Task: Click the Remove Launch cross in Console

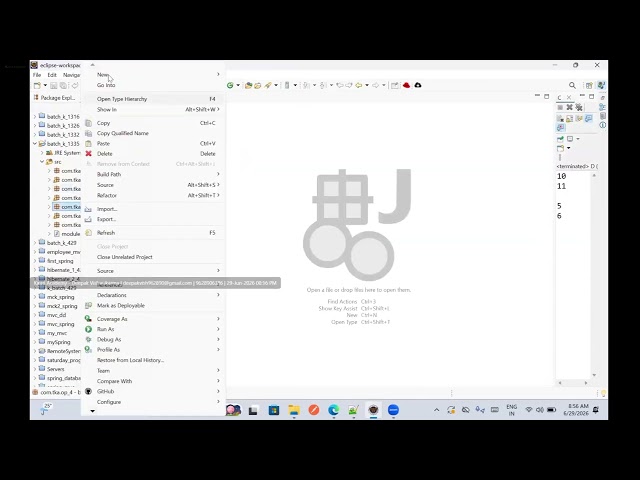Action: coord(569,107)
